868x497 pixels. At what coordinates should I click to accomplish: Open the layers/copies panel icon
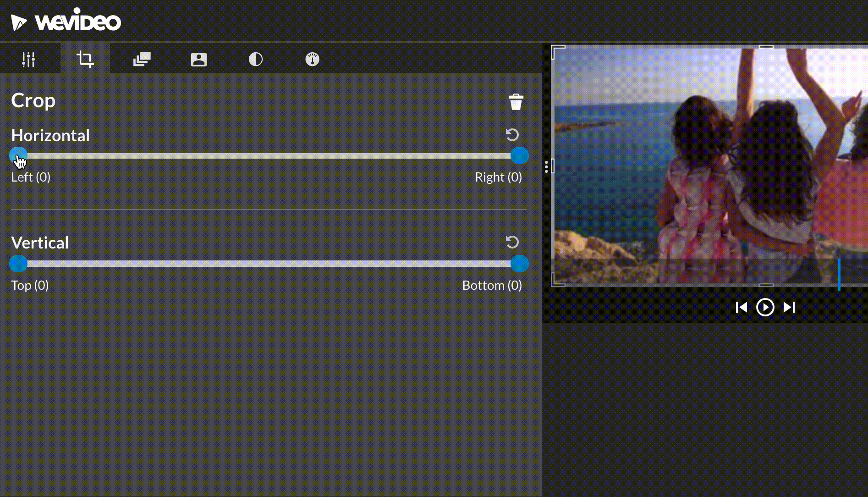[x=142, y=59]
